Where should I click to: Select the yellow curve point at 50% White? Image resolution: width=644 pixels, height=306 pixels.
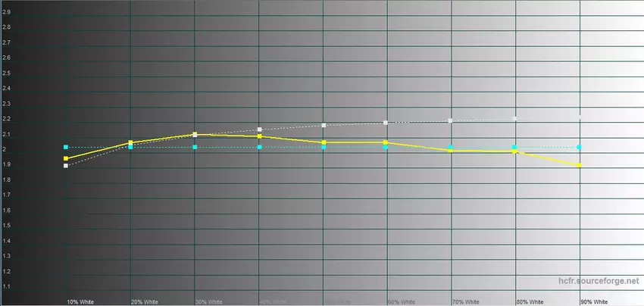click(x=324, y=142)
